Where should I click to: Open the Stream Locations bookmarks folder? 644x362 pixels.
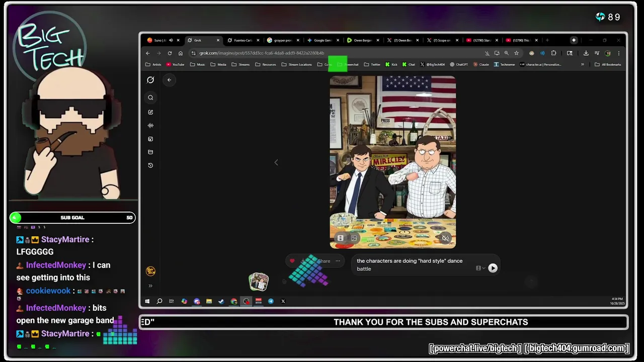tap(297, 64)
